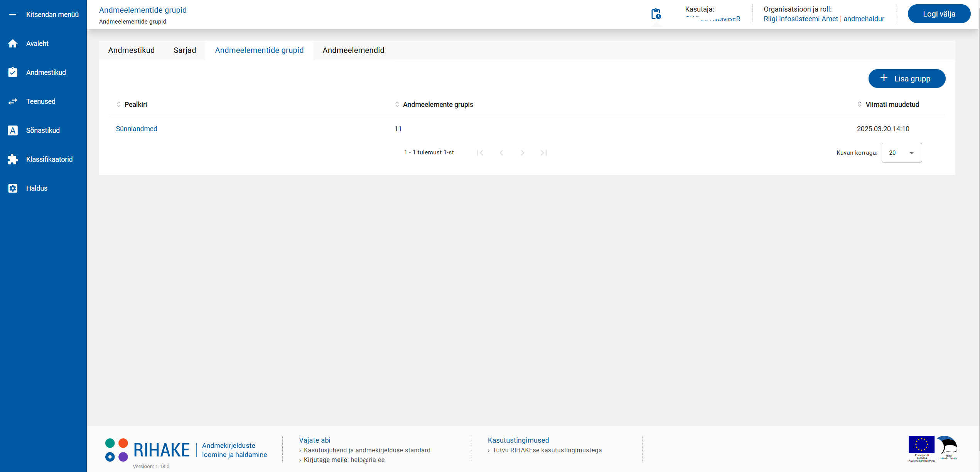Screen dimensions: 980x472
Task: Open Tutvu RIHAKEse kasutustingimustega footer link
Action: click(x=547, y=450)
